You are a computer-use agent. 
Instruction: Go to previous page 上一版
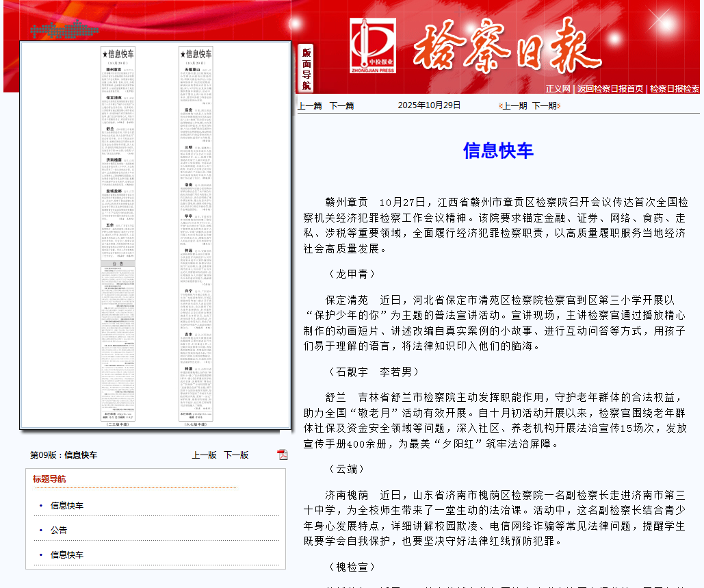point(204,455)
